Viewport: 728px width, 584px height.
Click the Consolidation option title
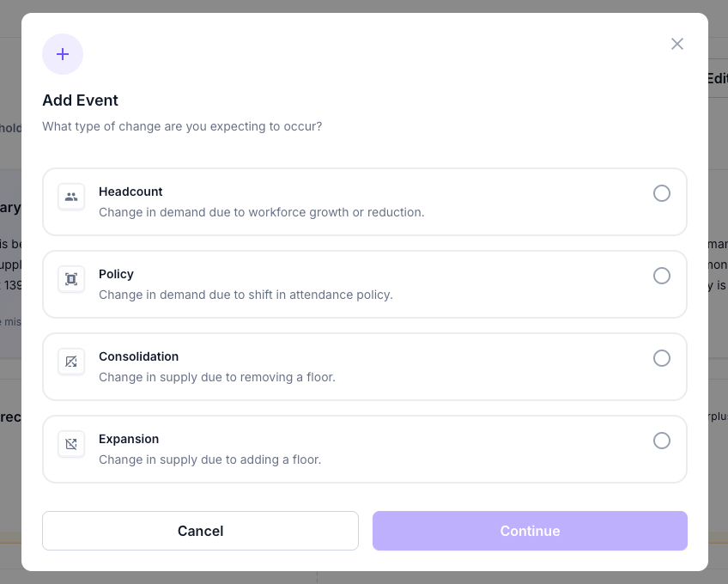point(138,356)
